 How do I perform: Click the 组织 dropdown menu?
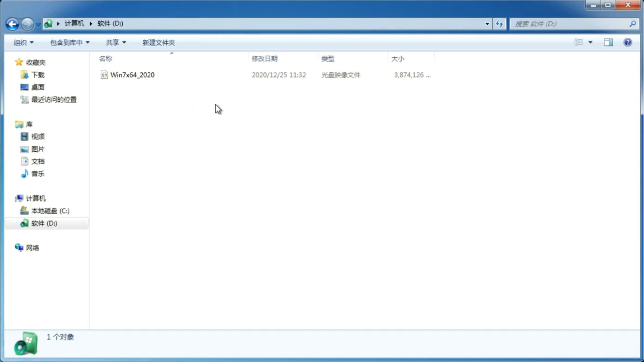pos(23,42)
